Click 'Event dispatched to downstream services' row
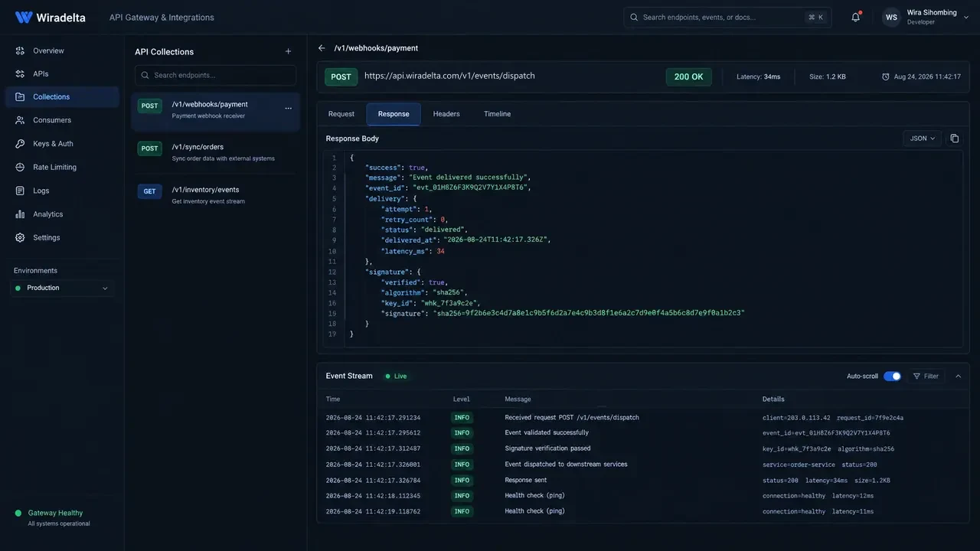 [x=643, y=465]
